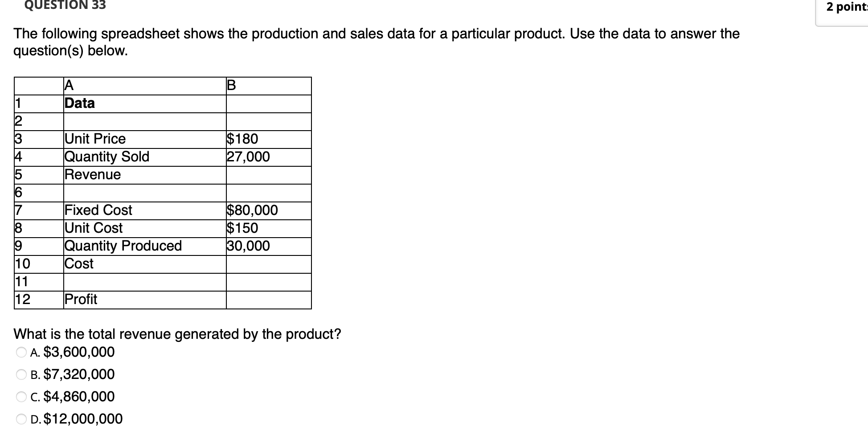Select the 27,000 cell
This screenshot has width=868, height=436.
click(248, 156)
